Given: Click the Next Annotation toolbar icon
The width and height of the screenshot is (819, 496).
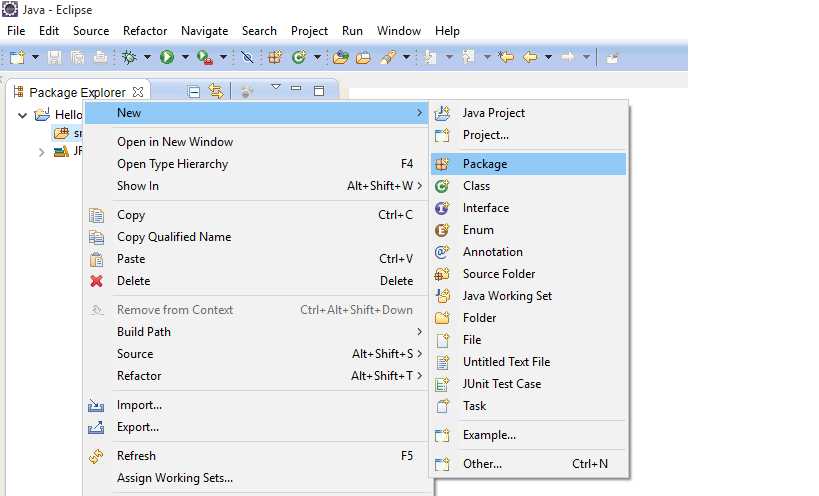Looking at the screenshot, I should 430,57.
